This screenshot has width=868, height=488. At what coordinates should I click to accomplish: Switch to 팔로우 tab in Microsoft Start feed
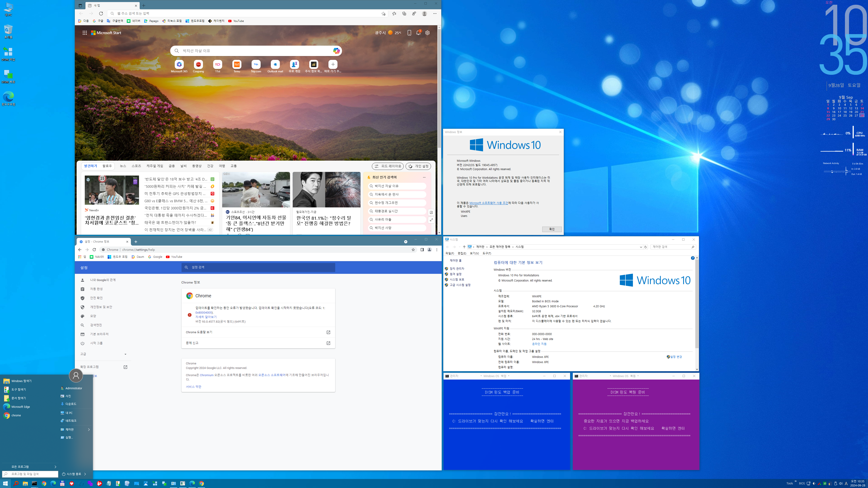coord(107,166)
